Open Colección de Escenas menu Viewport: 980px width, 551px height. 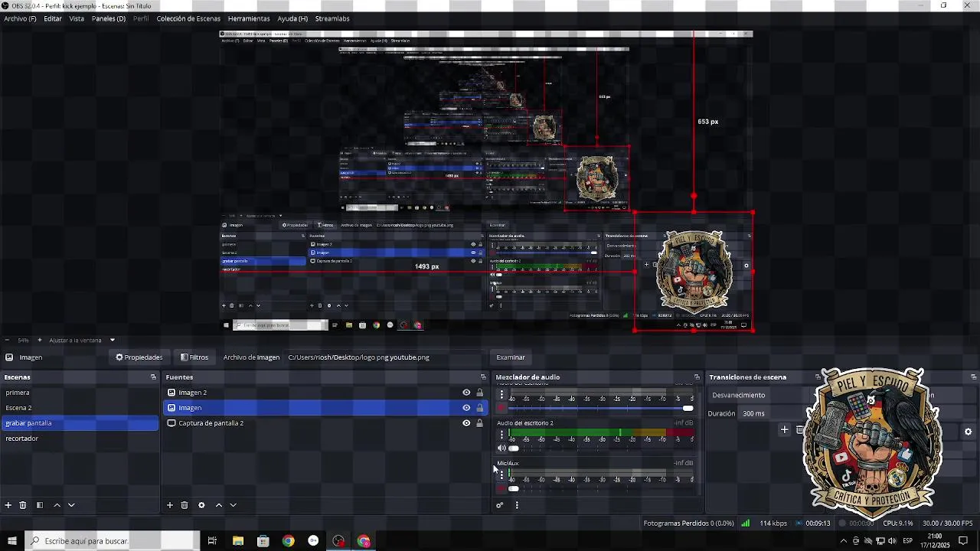pos(188,18)
